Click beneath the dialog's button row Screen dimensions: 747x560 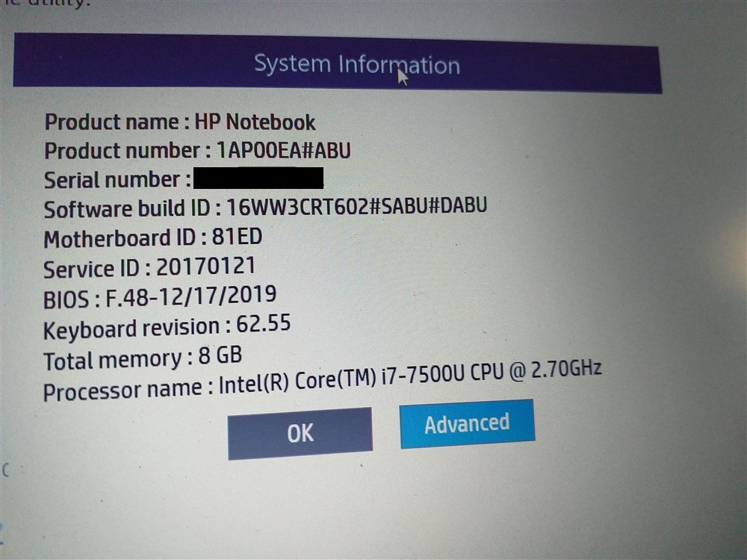pyautogui.click(x=373, y=485)
